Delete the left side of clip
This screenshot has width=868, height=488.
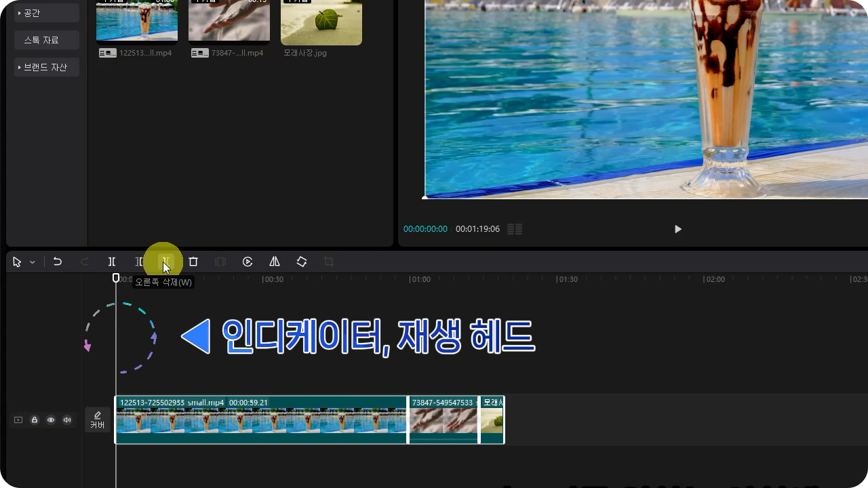coord(139,262)
